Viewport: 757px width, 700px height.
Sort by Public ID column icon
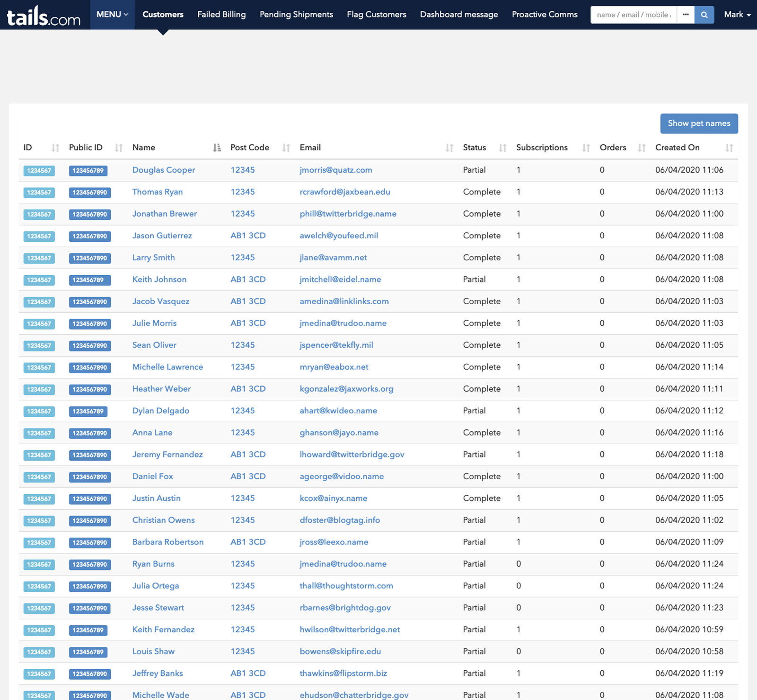[119, 148]
